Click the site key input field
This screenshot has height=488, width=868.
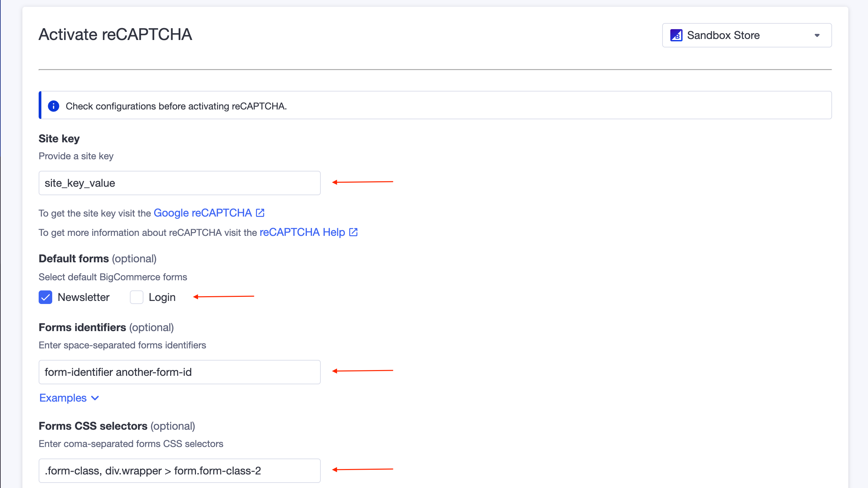click(179, 183)
